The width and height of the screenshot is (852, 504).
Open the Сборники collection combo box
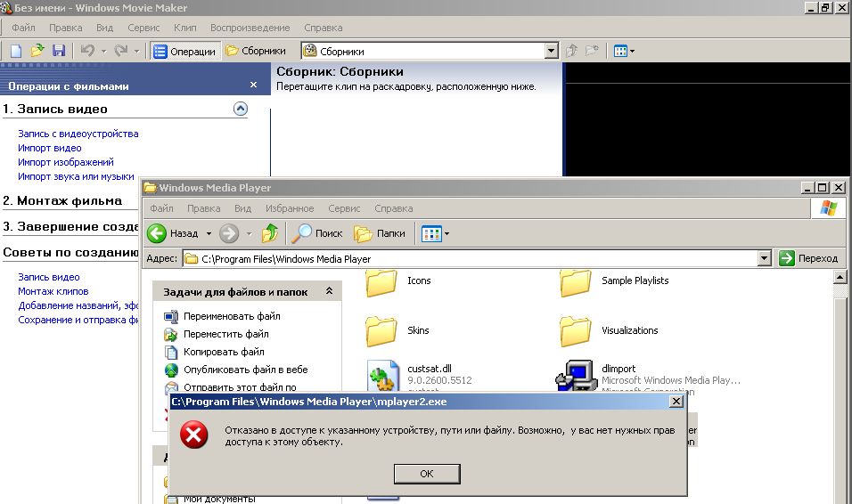point(430,51)
